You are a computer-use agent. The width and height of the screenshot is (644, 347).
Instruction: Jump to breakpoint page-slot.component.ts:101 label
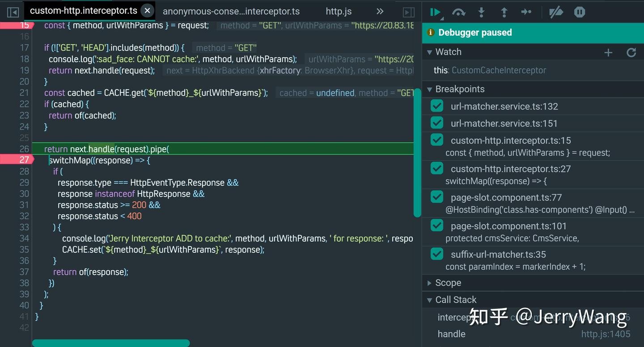coord(508,226)
